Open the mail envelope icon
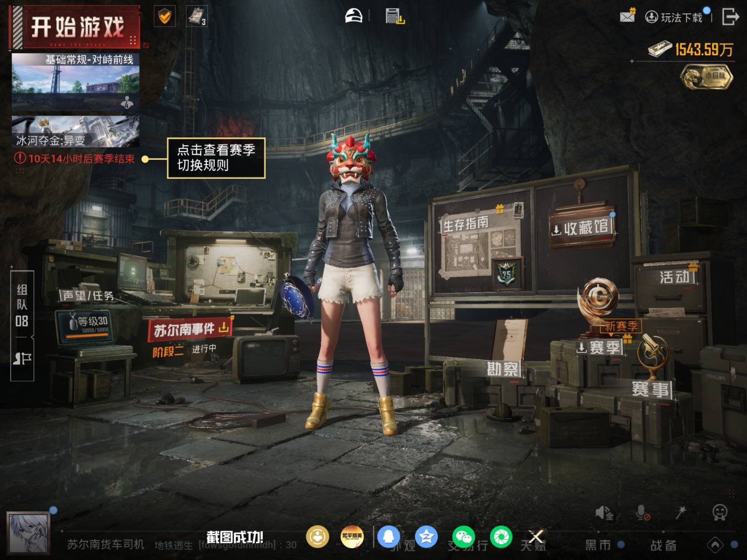This screenshot has width=747, height=560. pyautogui.click(x=627, y=16)
